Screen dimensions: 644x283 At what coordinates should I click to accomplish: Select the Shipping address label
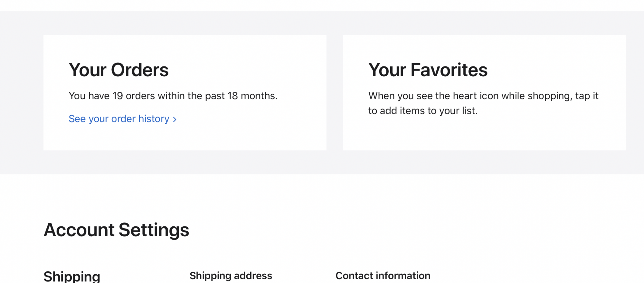click(231, 276)
